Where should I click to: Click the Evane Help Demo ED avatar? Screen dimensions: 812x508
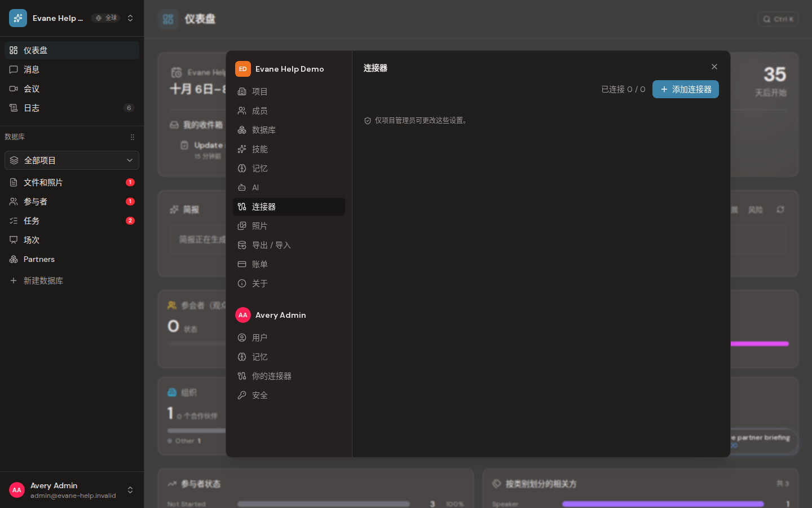click(243, 69)
